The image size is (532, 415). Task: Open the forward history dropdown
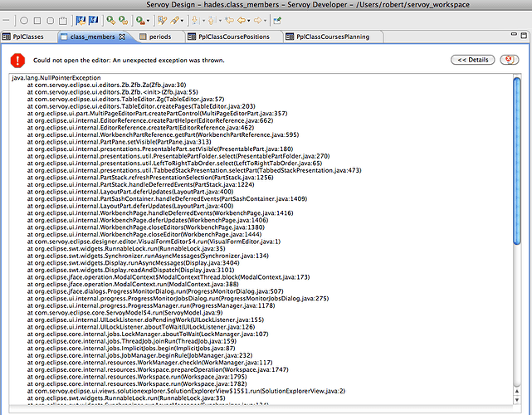tap(265, 21)
